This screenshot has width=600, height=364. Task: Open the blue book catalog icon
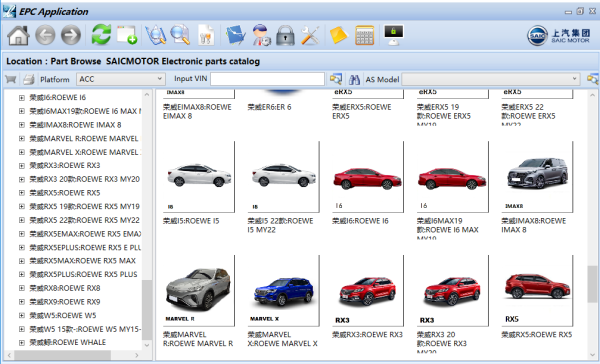coord(235,35)
